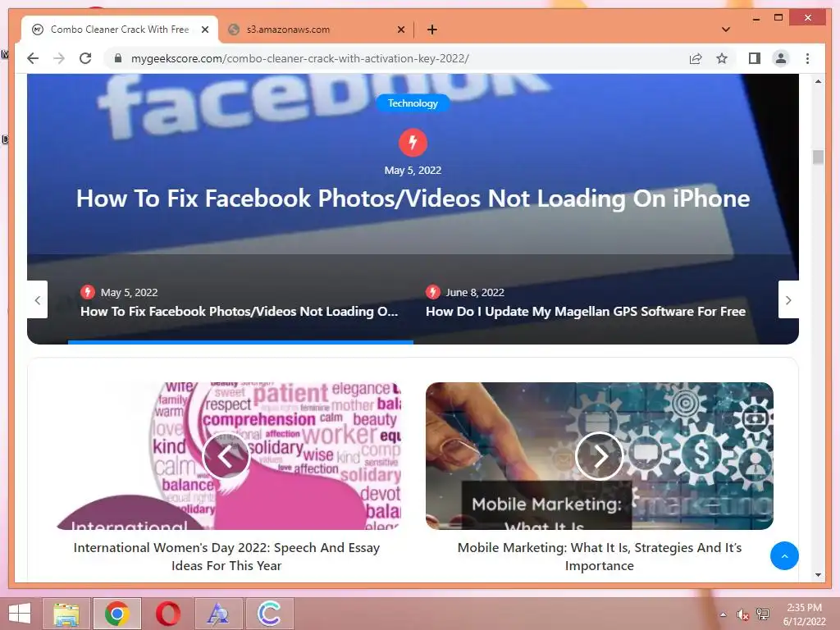Switch to the s3.amazonaws.com tab
This screenshot has height=630, width=840.
coord(316,30)
